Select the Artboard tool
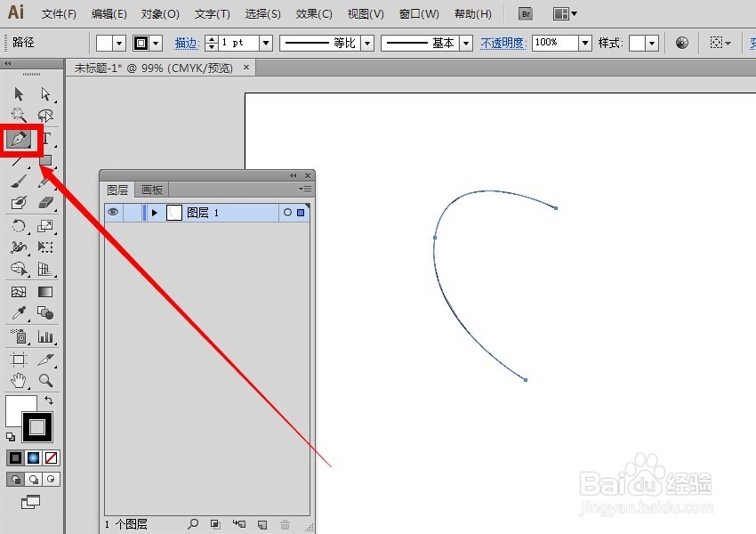The height and width of the screenshot is (534, 756). 19,360
